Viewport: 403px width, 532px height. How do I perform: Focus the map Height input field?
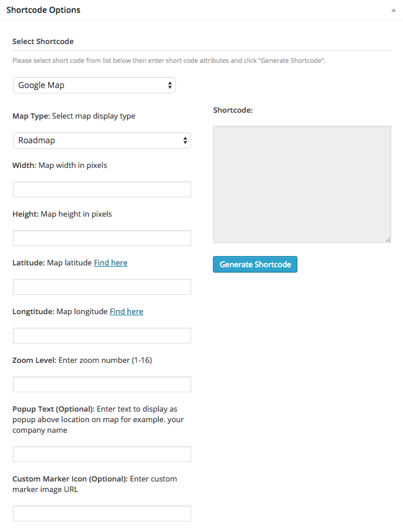(x=101, y=238)
